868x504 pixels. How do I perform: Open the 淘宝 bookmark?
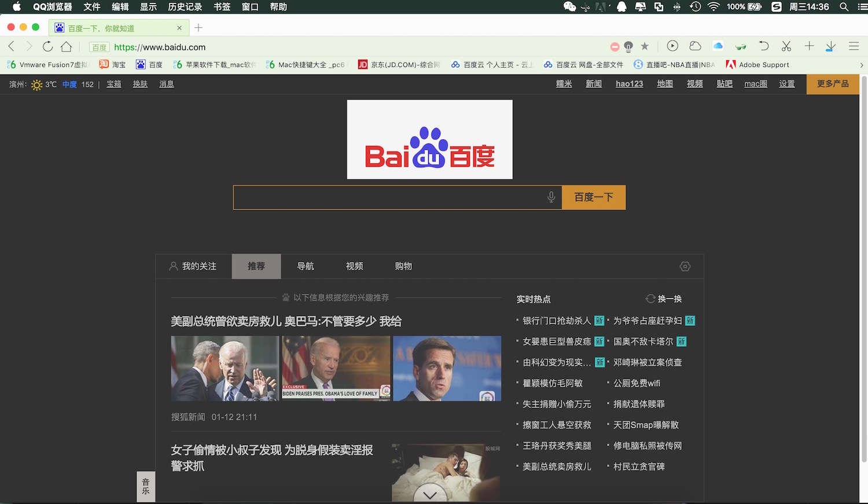pyautogui.click(x=112, y=65)
